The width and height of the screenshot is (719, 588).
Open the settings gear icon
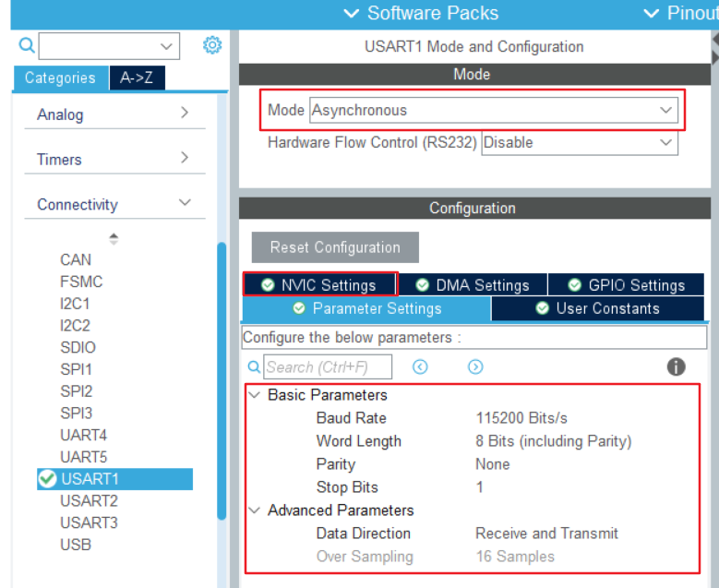coord(212,45)
